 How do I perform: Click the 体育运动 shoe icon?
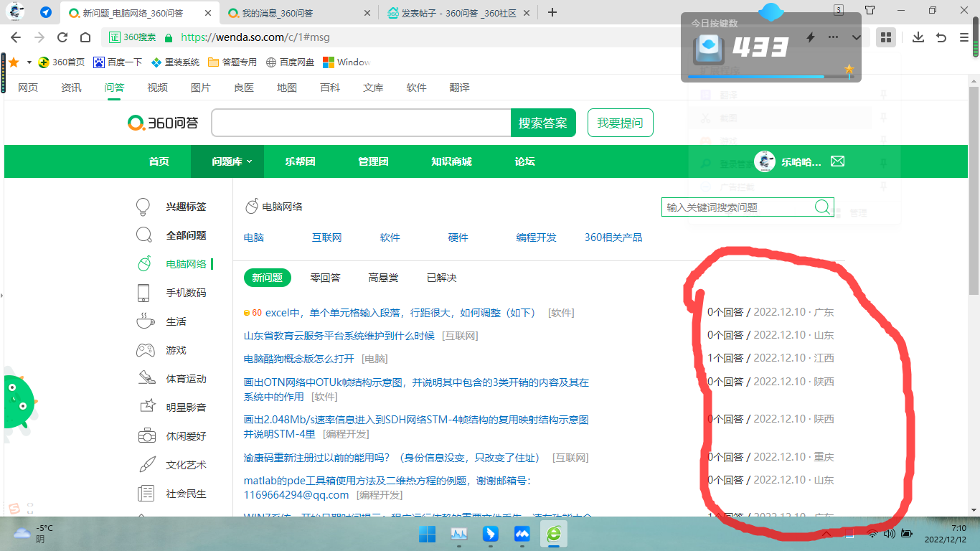(146, 378)
